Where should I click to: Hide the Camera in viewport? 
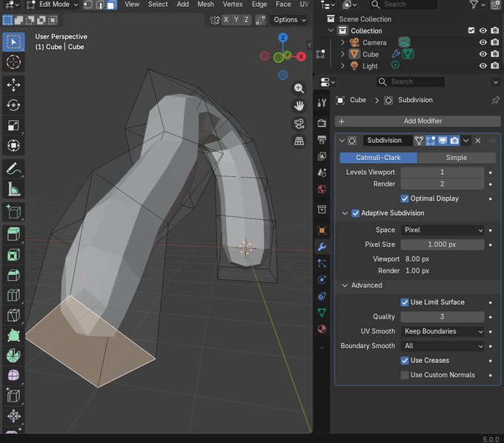483,42
